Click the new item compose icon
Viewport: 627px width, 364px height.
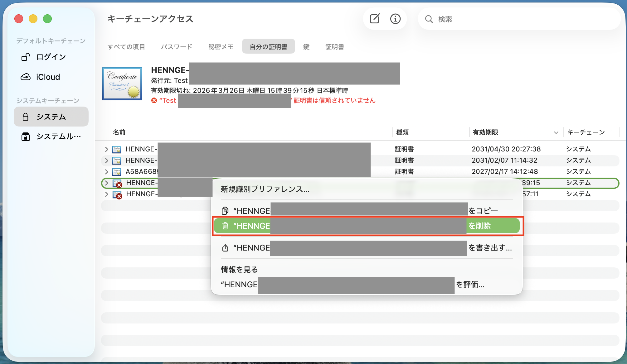click(375, 19)
